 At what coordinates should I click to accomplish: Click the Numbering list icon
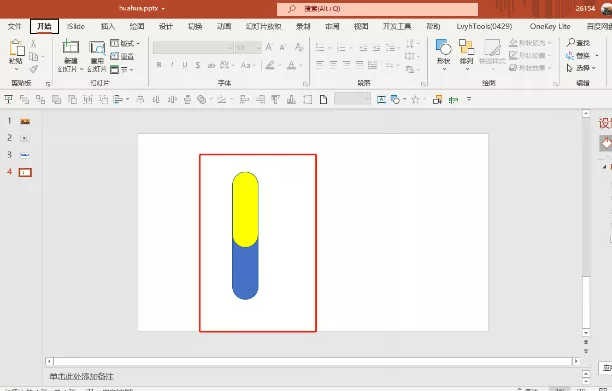pyautogui.click(x=341, y=48)
